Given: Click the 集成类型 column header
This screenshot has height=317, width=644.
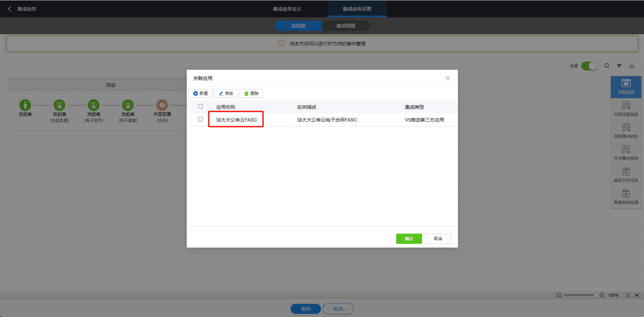Looking at the screenshot, I should click(415, 107).
